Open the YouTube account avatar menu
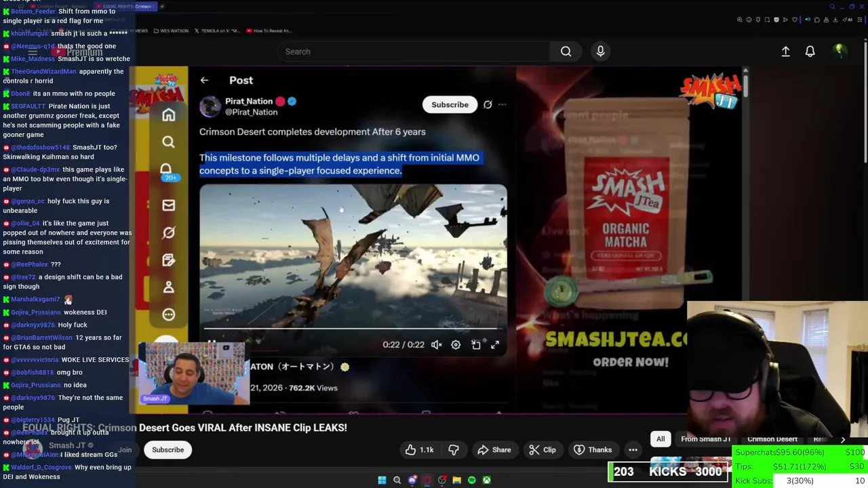This screenshot has height=488, width=868. pyautogui.click(x=839, y=51)
